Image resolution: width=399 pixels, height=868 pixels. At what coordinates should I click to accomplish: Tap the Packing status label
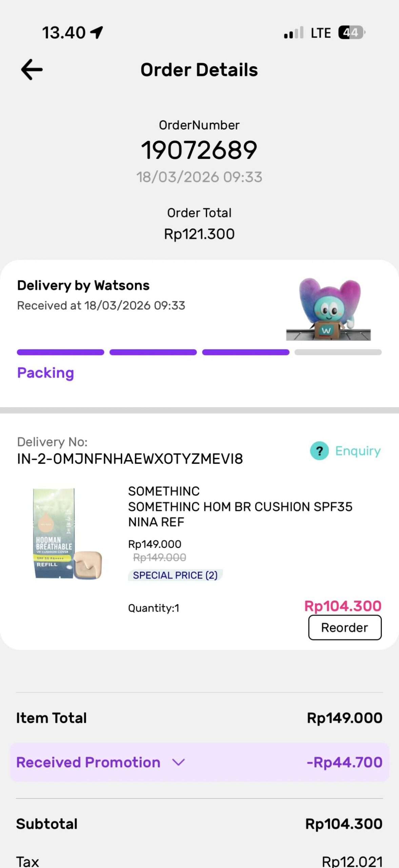[x=45, y=373]
